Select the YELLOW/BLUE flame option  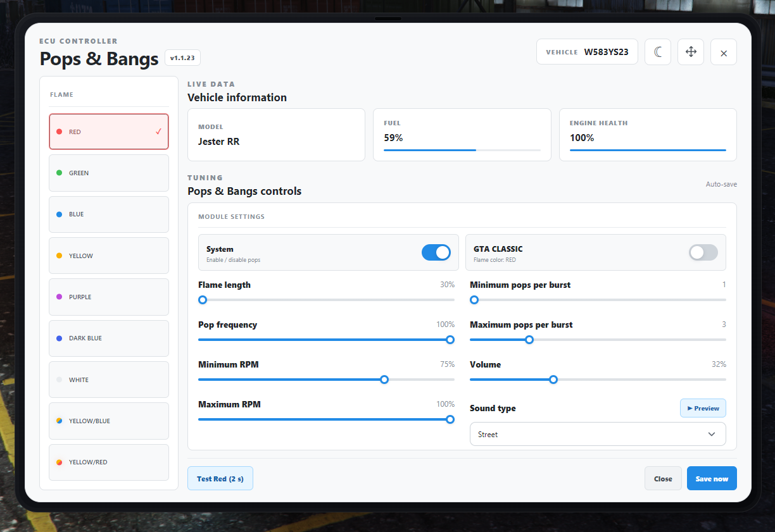[x=109, y=421]
